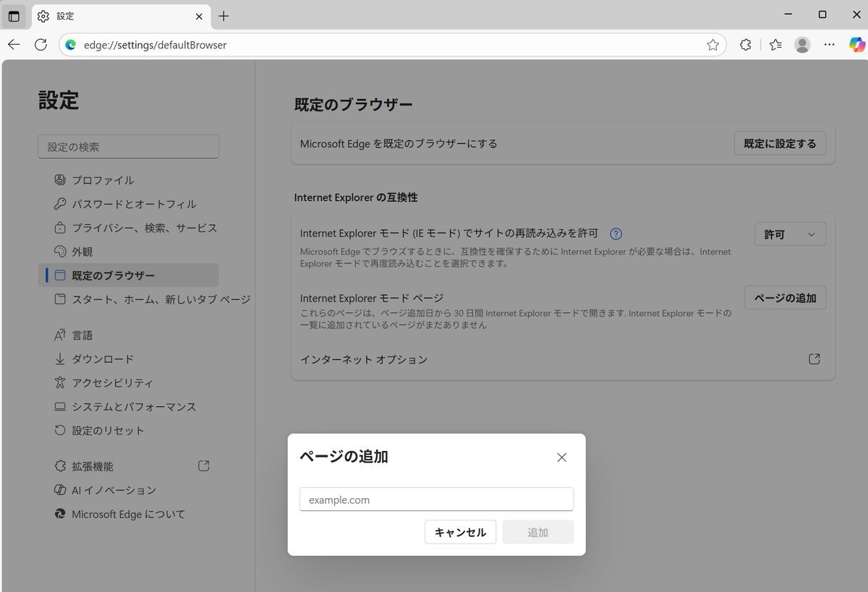This screenshot has height=592, width=868.
Task: Open the Extensions puzzle icon
Action: pos(746,45)
